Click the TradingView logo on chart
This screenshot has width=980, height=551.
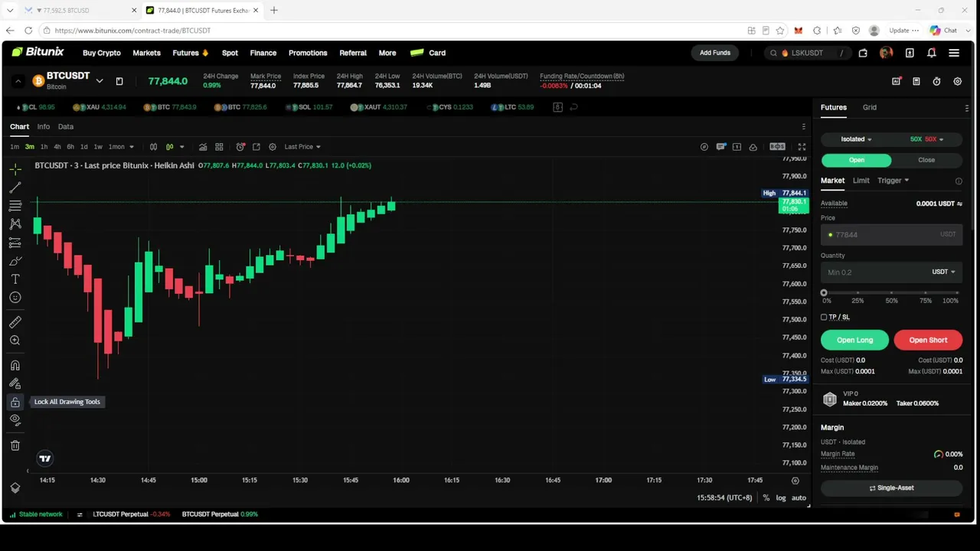(x=45, y=458)
